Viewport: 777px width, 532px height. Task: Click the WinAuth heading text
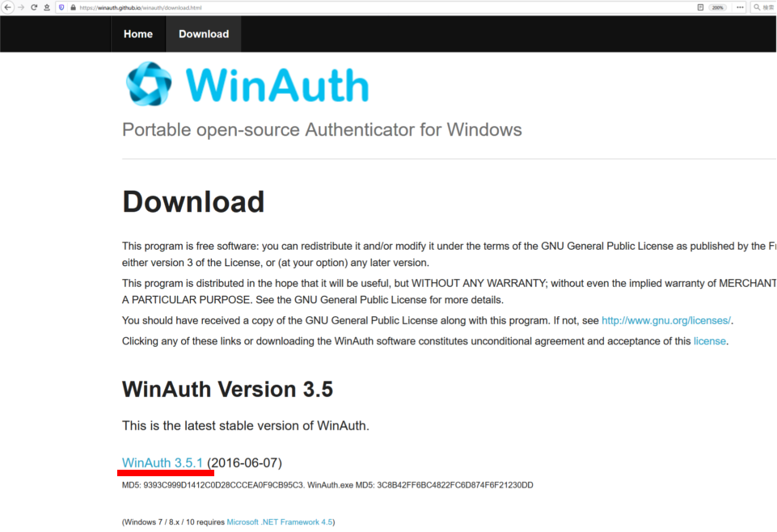click(x=279, y=82)
